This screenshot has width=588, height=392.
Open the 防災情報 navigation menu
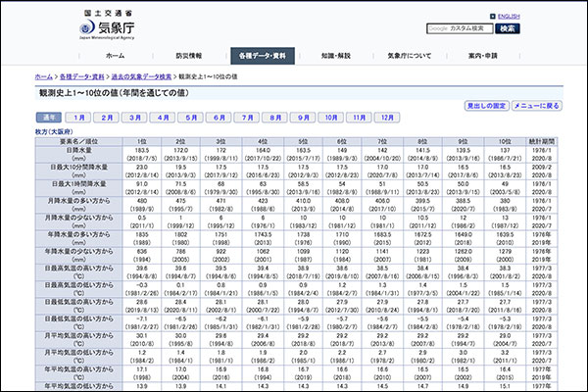(189, 56)
